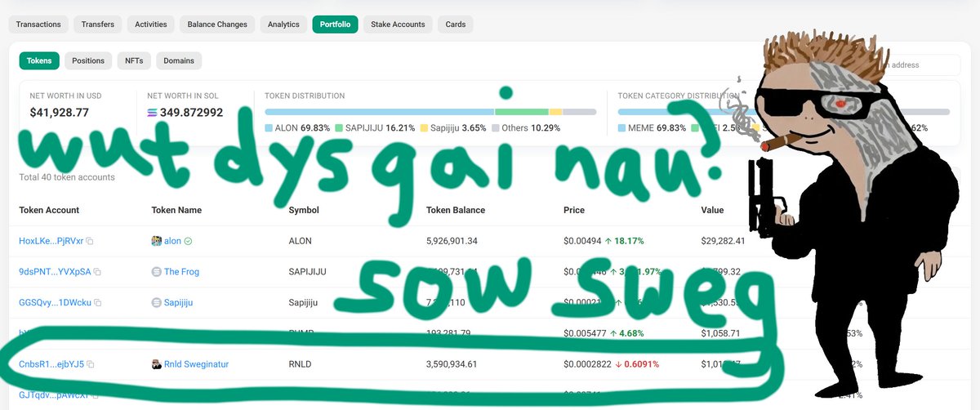
Task: Click the yellow Sapijiju legend swatch
Action: click(424, 128)
